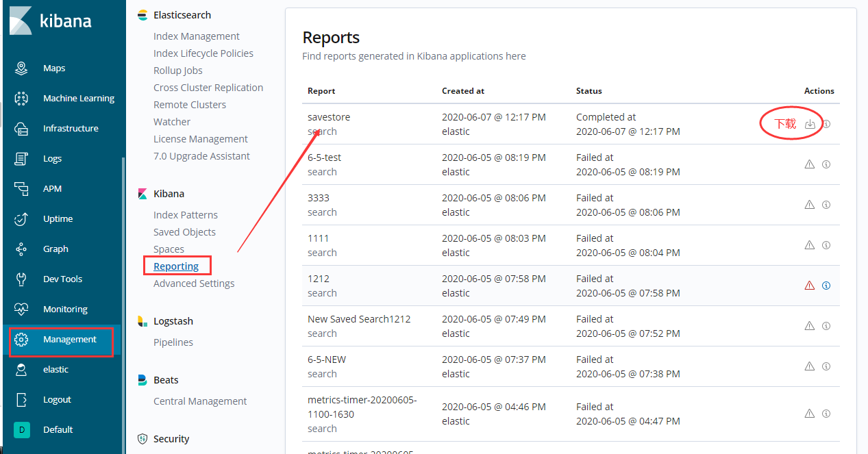Open Index Patterns

tap(186, 215)
